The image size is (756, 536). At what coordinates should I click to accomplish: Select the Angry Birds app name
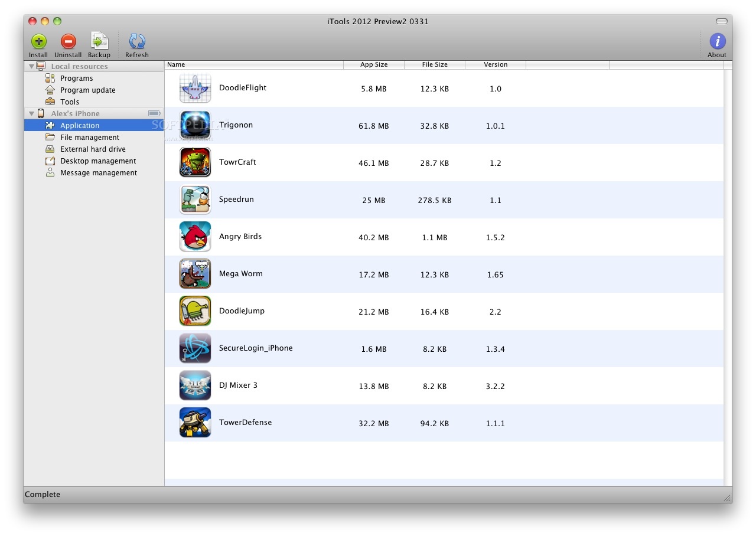pyautogui.click(x=240, y=236)
